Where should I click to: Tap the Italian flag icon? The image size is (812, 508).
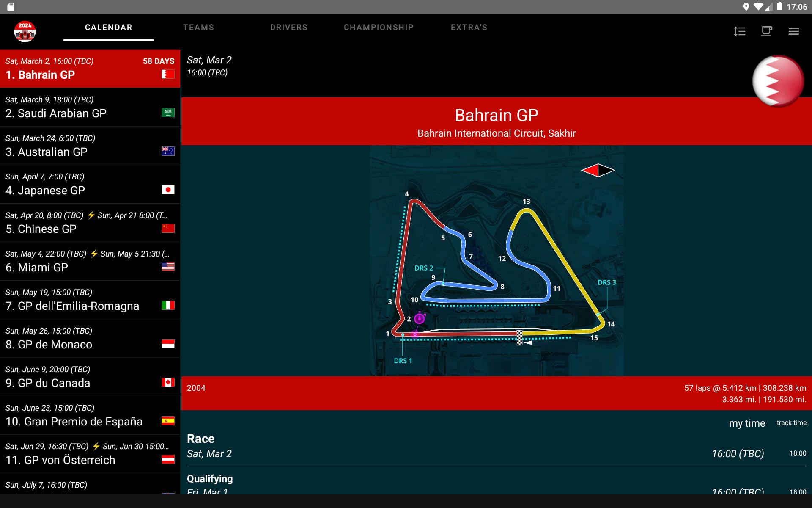[168, 305]
